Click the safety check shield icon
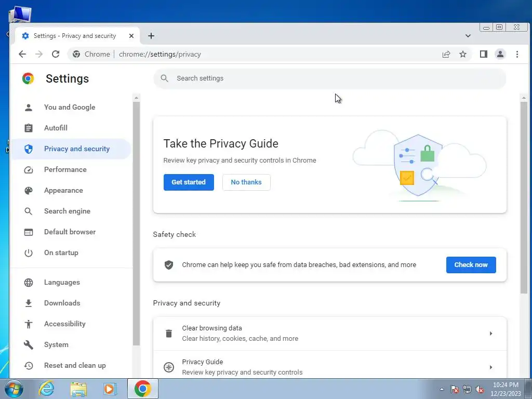 point(169,265)
